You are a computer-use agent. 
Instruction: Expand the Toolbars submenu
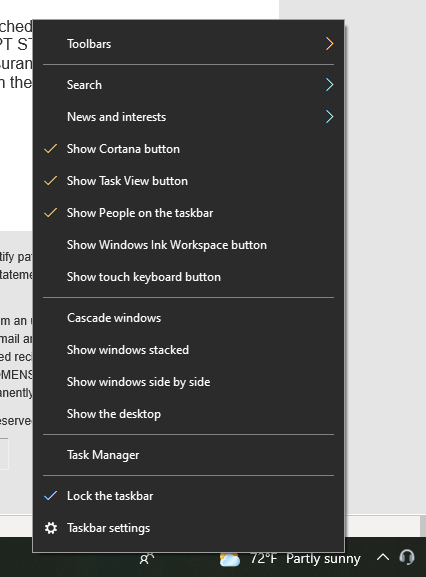[x=188, y=44]
